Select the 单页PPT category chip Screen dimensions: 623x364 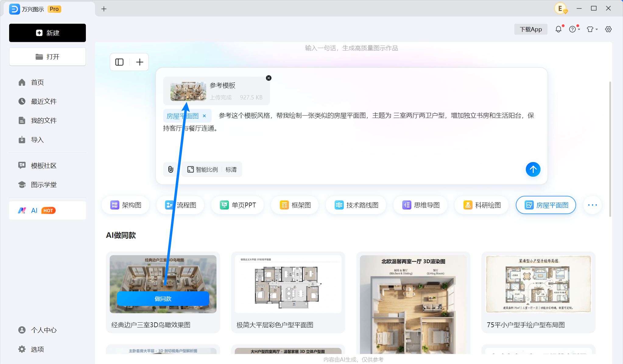238,205
